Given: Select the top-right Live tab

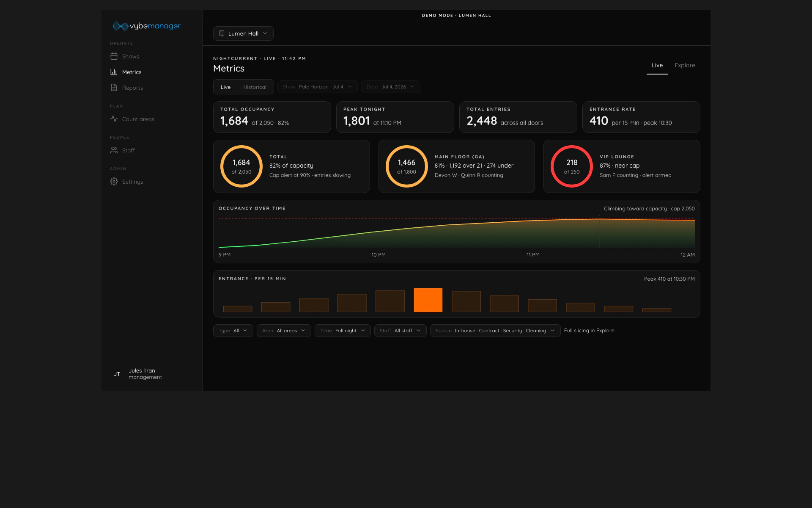Looking at the screenshot, I should (657, 65).
